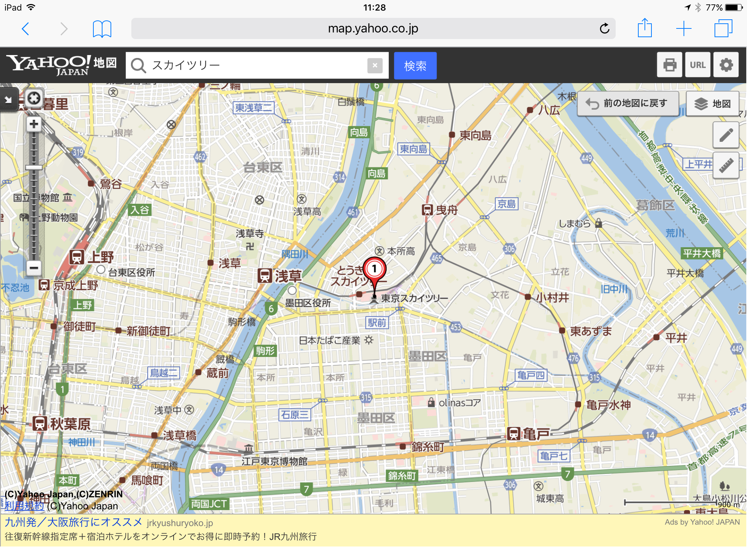Click the zoom slider handle
Image resolution: width=747 pixels, height=560 pixels.
click(x=34, y=168)
